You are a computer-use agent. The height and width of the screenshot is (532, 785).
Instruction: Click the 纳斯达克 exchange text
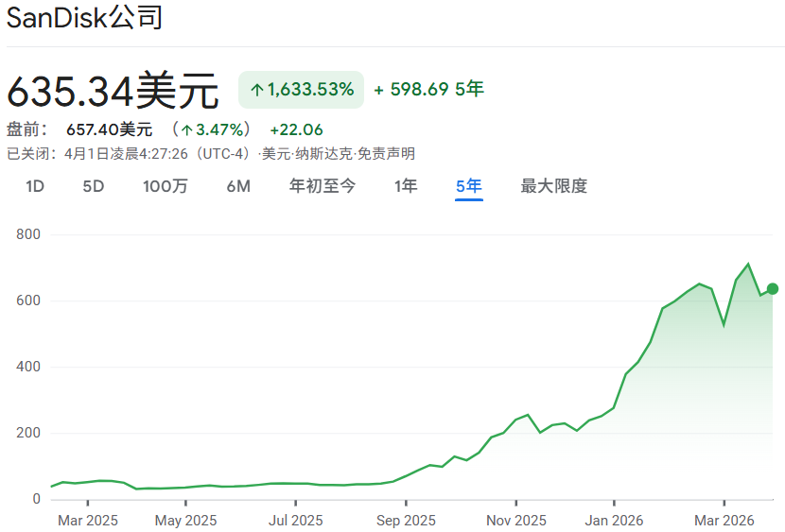coord(323,153)
